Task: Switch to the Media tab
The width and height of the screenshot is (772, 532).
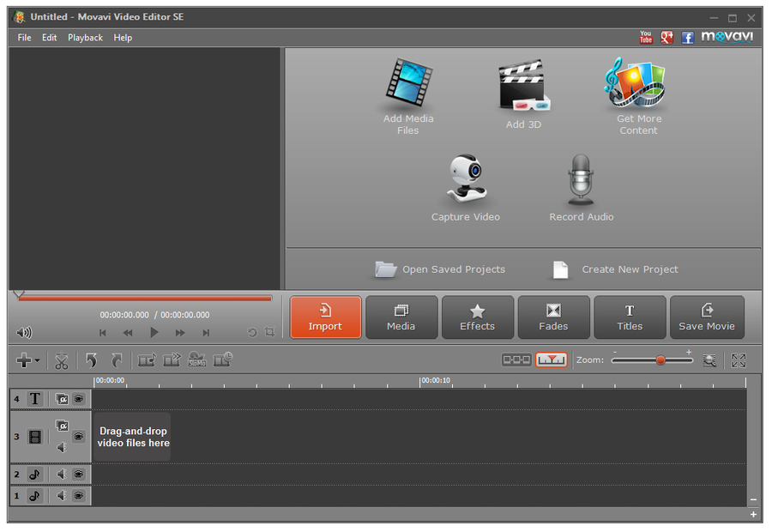Action: coord(401,317)
